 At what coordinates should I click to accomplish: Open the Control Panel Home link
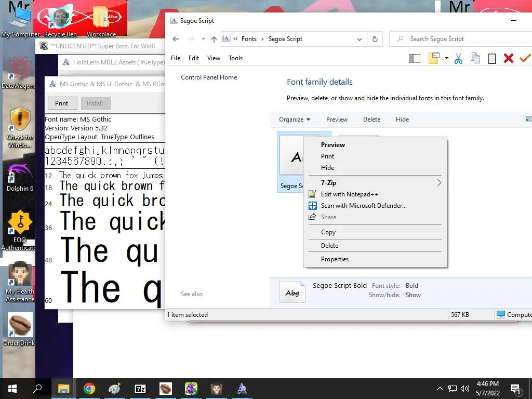click(x=209, y=77)
